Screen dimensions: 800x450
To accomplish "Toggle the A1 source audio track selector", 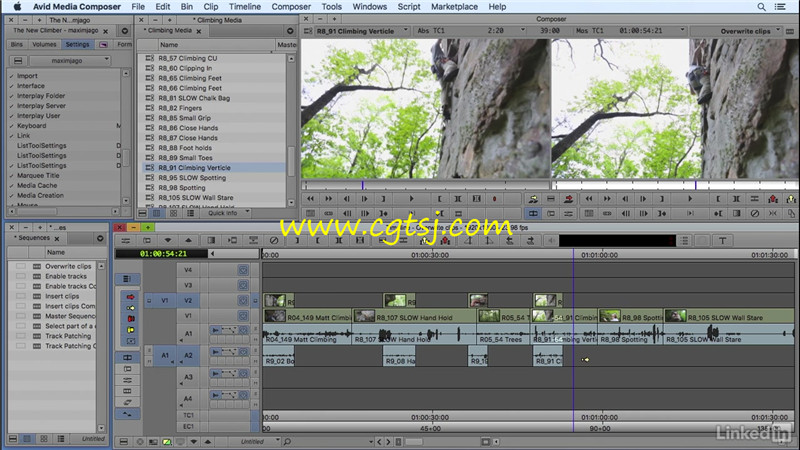I will [164, 355].
